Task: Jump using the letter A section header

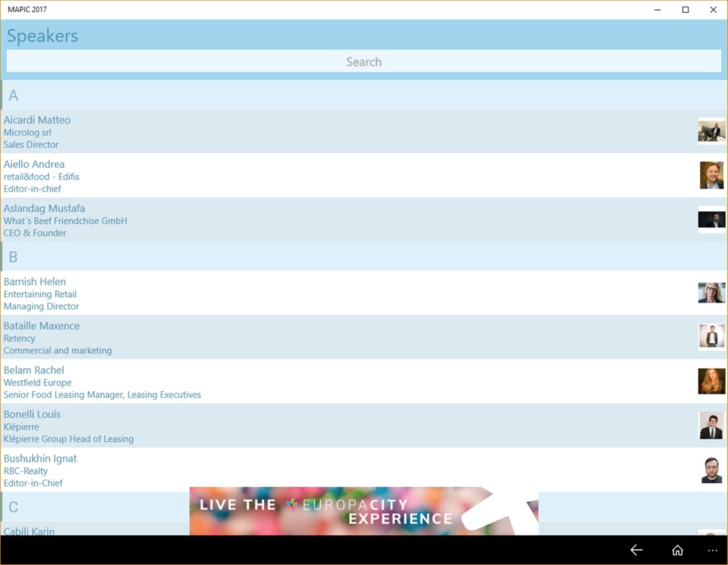Action: tap(363, 95)
